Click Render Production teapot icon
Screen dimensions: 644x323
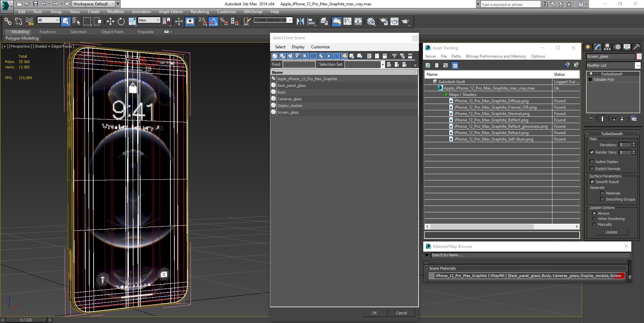[406, 21]
